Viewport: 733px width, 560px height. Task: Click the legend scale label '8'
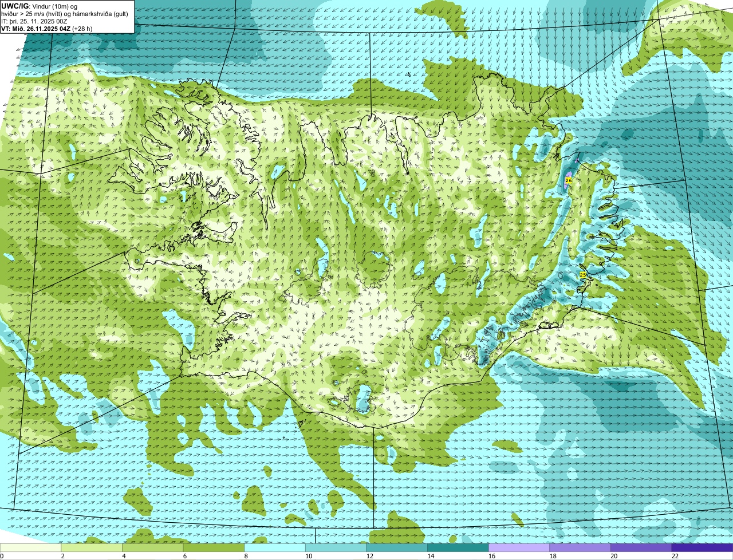click(246, 556)
